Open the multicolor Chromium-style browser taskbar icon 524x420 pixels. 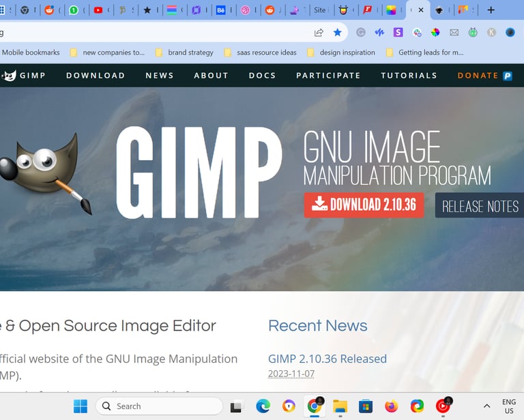coord(417,406)
